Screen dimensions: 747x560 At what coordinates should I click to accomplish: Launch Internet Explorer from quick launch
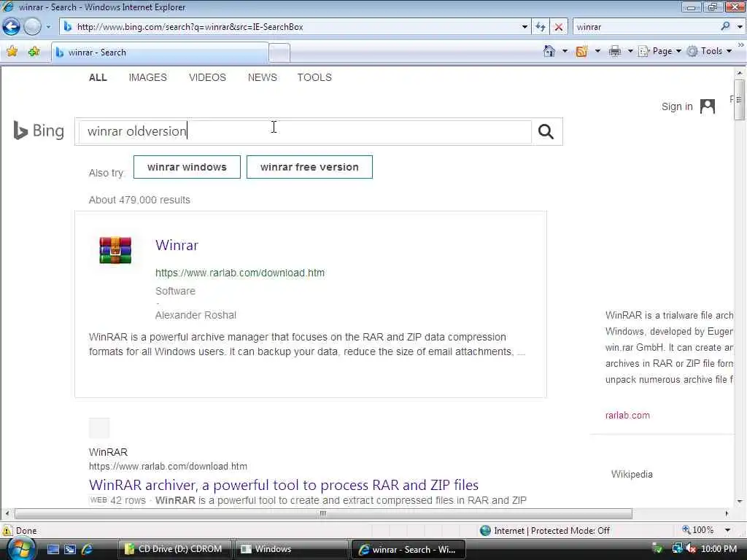88,549
